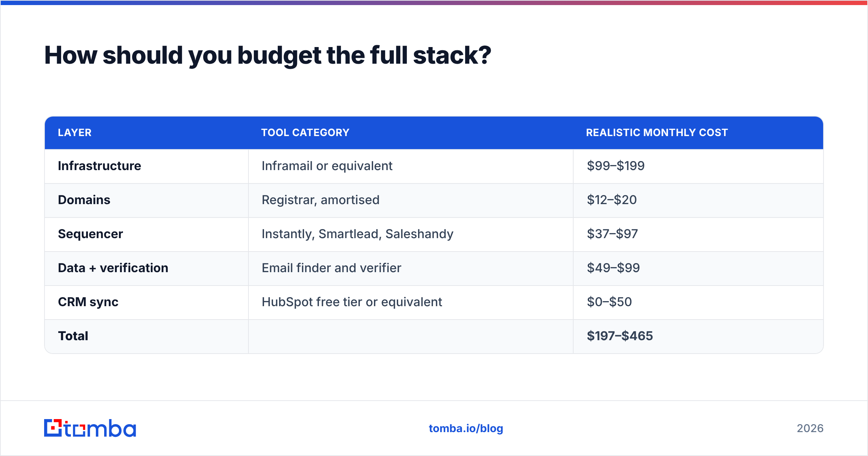Open the tomba.io/blog link
Viewport: 868px width, 456px height.
(x=466, y=428)
